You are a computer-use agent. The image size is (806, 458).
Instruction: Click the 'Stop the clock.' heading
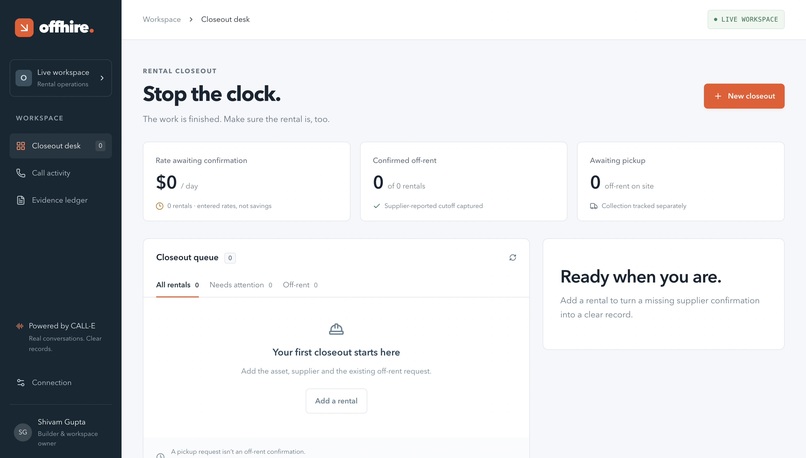point(212,94)
